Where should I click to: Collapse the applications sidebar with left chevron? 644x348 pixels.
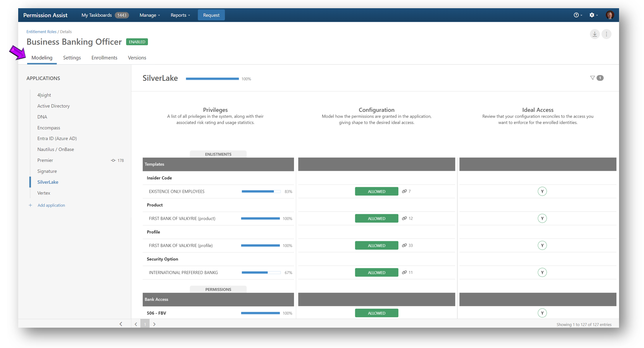coord(121,324)
